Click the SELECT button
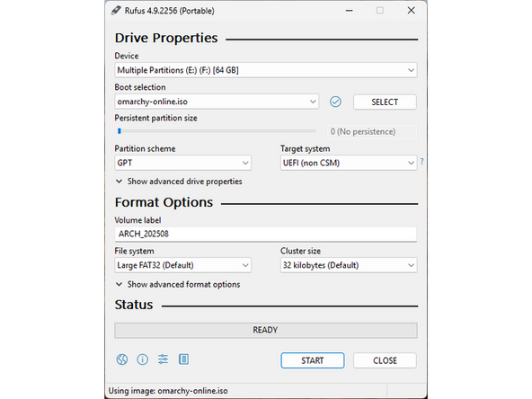This screenshot has width=532, height=399. coord(385,102)
